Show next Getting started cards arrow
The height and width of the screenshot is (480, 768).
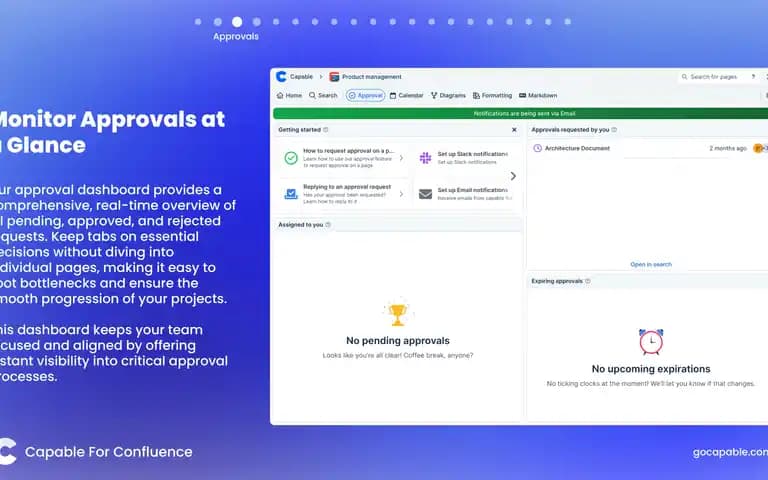[513, 176]
